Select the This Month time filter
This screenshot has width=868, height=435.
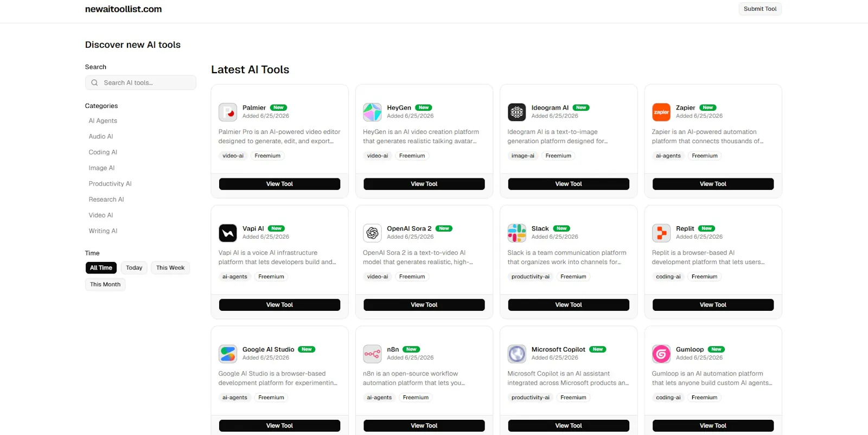[105, 285]
